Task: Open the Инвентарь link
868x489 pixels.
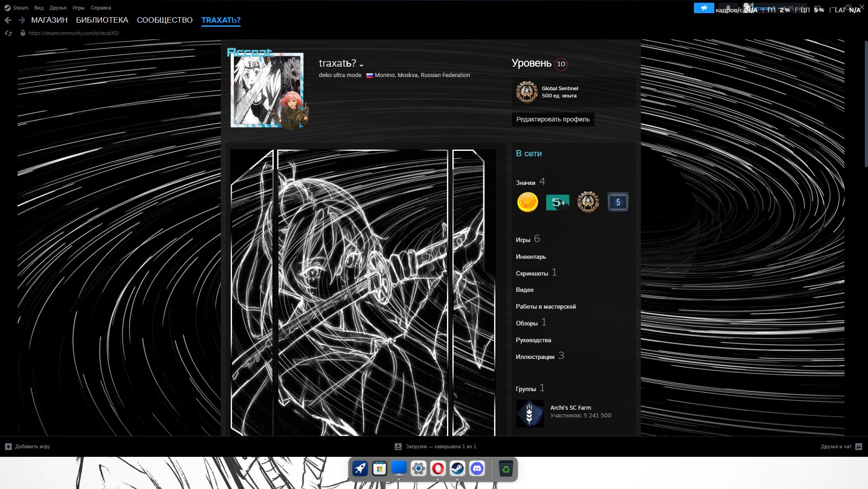Action: (531, 257)
